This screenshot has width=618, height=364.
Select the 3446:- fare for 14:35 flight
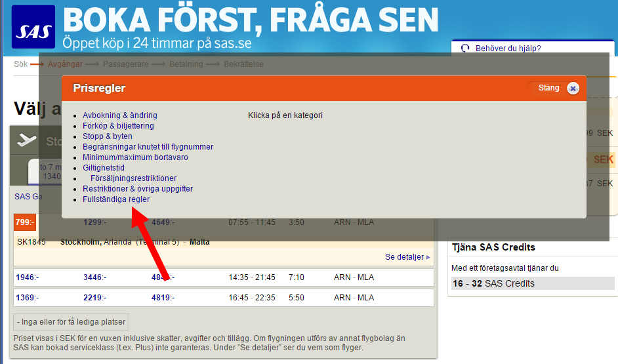(94, 277)
